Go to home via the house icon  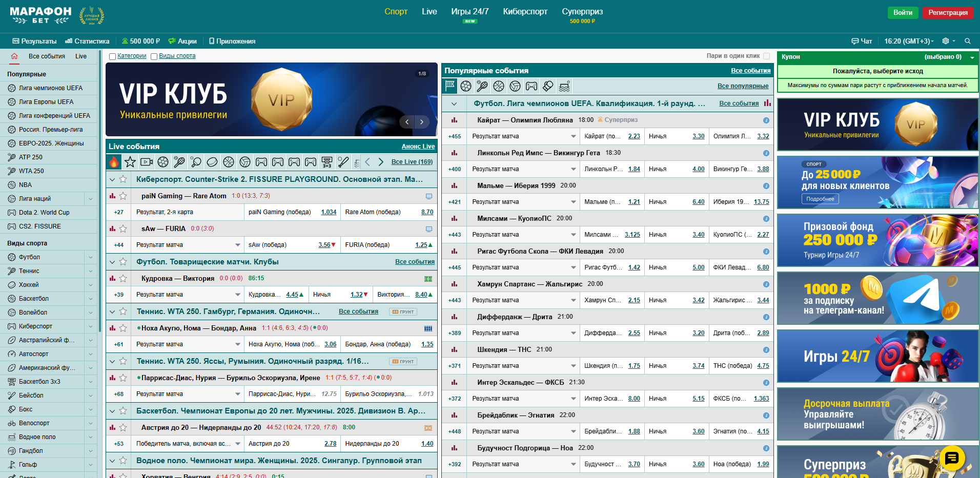click(14, 56)
